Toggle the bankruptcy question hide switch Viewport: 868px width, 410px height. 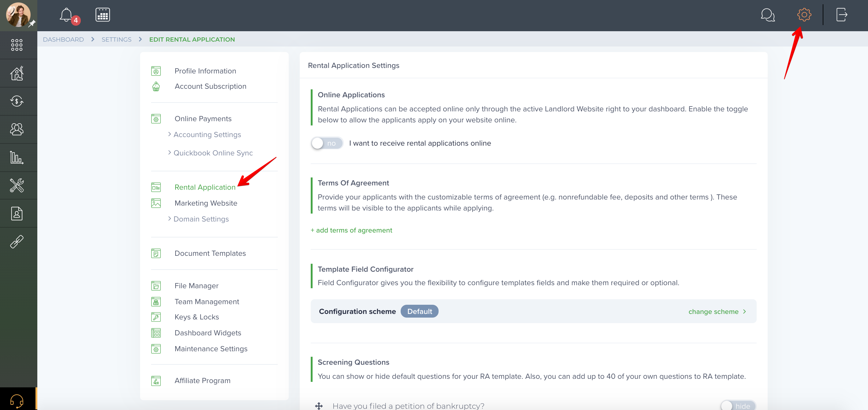point(738,406)
